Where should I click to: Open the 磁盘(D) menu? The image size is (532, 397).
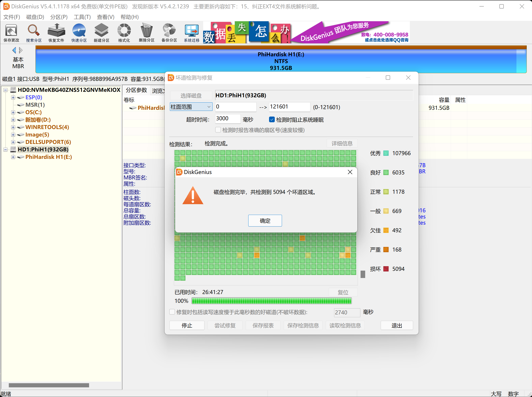click(x=35, y=17)
